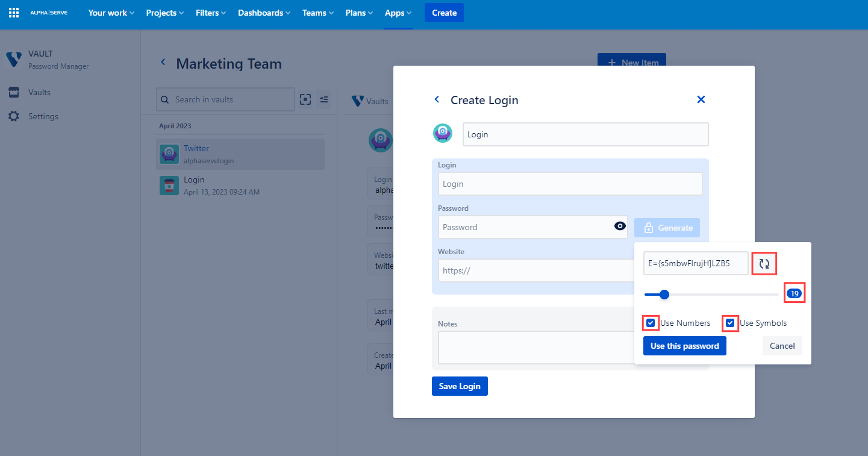Toggle password visibility with the eye icon

pos(620,226)
